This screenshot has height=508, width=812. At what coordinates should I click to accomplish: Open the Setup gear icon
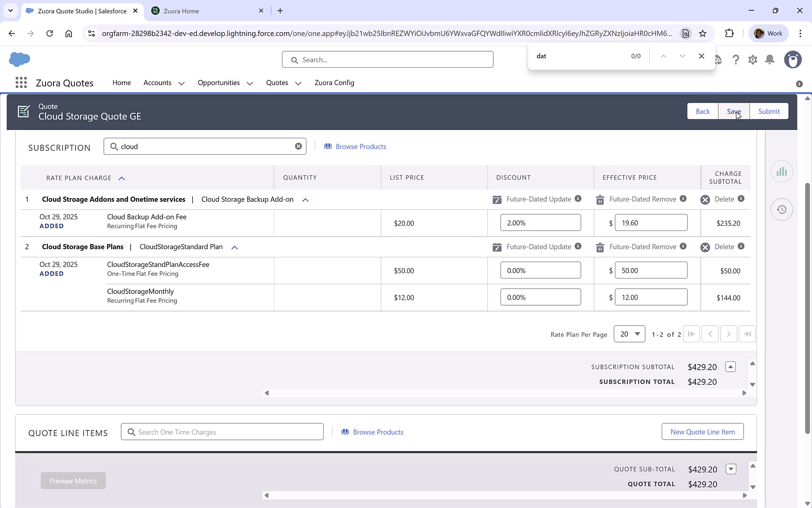point(753,60)
